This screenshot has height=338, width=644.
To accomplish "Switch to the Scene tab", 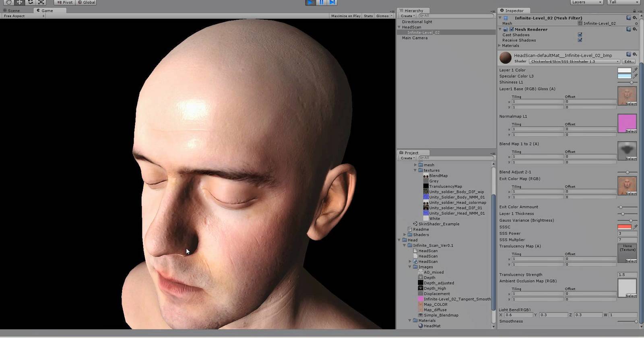I will (x=14, y=10).
